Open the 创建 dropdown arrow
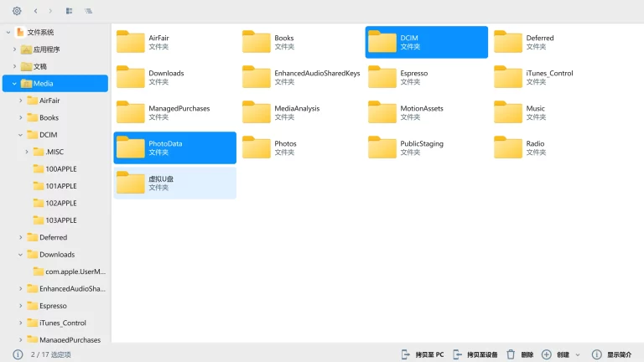 click(578, 354)
